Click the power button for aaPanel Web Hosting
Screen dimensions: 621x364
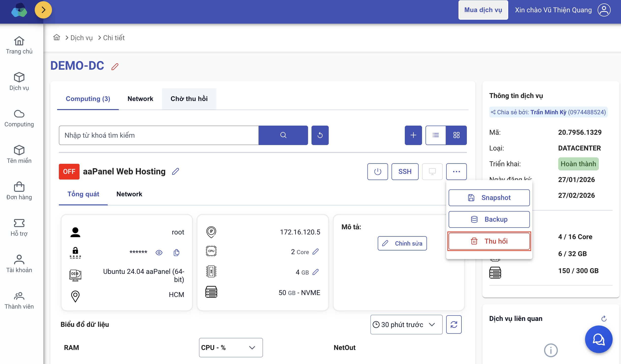point(377,171)
